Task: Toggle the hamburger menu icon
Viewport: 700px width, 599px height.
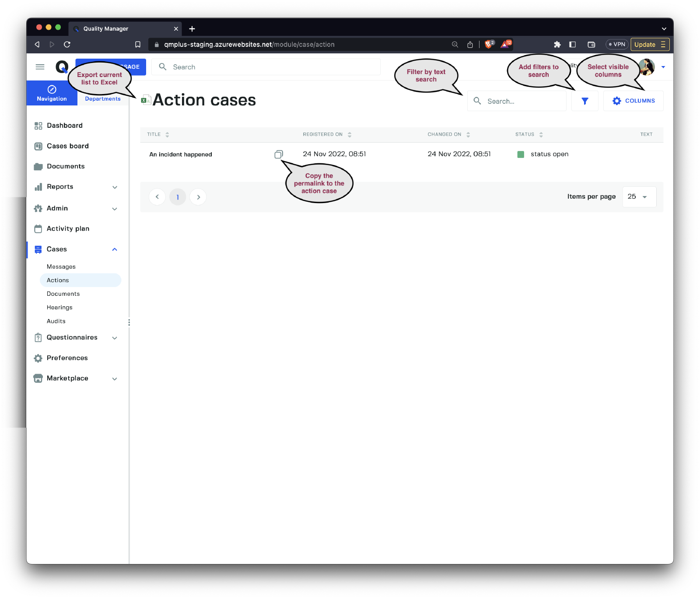Action: coord(40,67)
